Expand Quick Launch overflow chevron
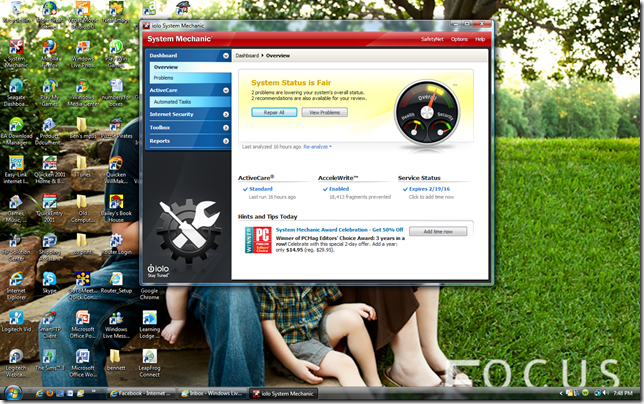Viewport: 644px width, 404px height. [x=94, y=391]
